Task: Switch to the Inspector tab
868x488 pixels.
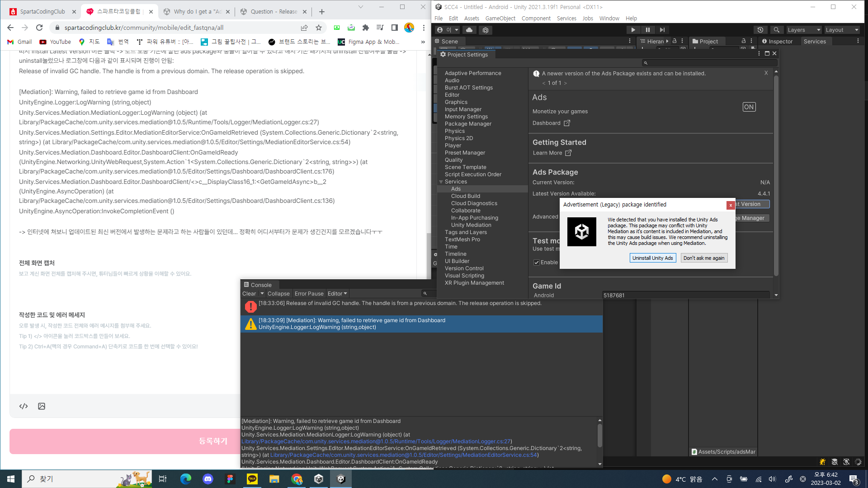Action: tap(778, 42)
